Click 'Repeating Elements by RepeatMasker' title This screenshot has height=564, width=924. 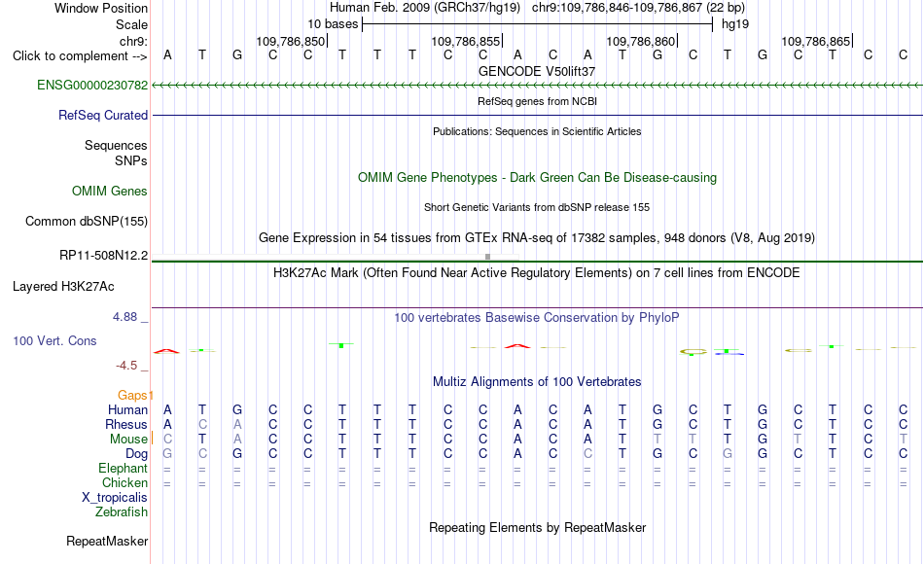[x=537, y=527]
